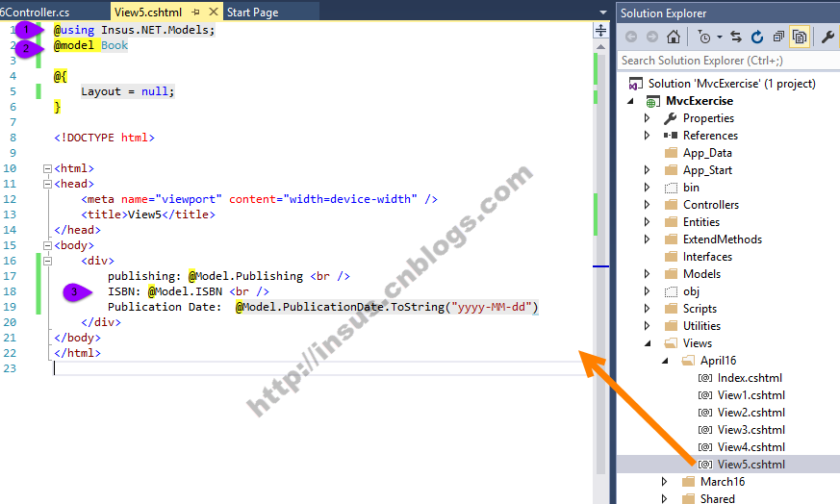Select View4.cshtml file
Image resolution: width=840 pixels, height=504 pixels.
751,447
